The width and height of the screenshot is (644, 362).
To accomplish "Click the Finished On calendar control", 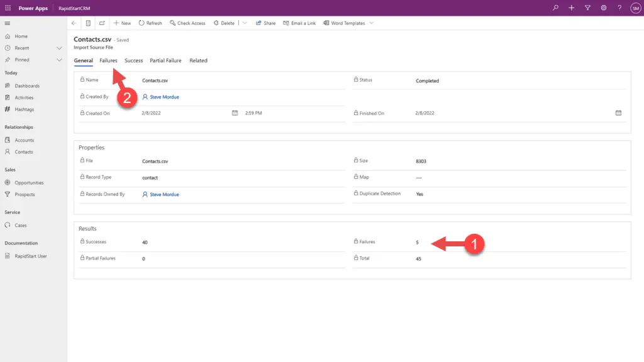I will pos(618,113).
